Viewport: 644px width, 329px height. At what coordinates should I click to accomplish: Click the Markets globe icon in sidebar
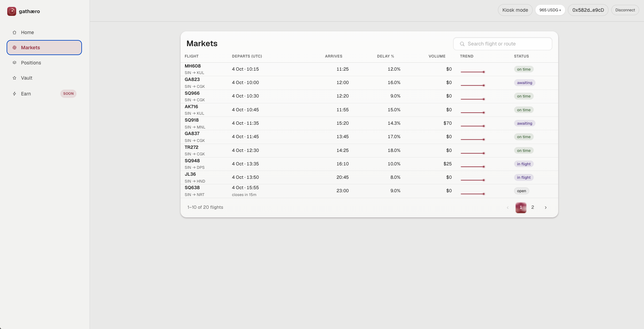(x=14, y=48)
